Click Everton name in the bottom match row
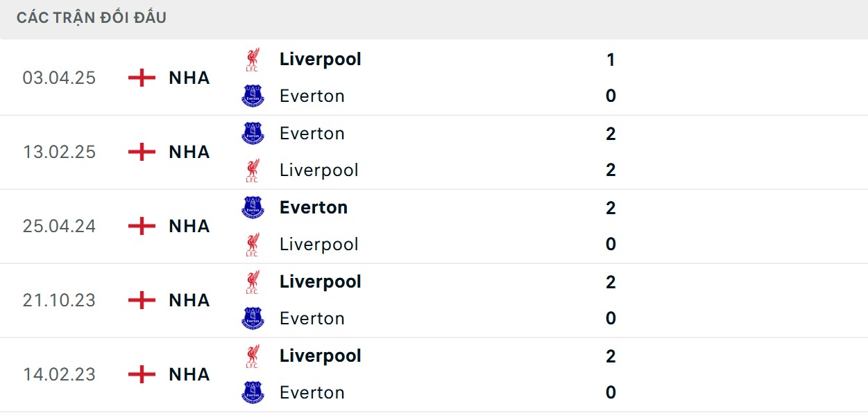 click(312, 392)
